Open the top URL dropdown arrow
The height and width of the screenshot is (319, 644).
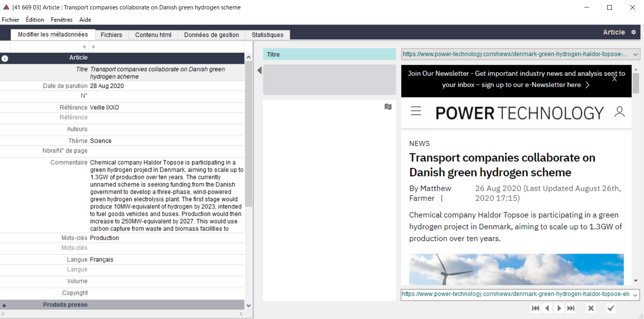636,54
